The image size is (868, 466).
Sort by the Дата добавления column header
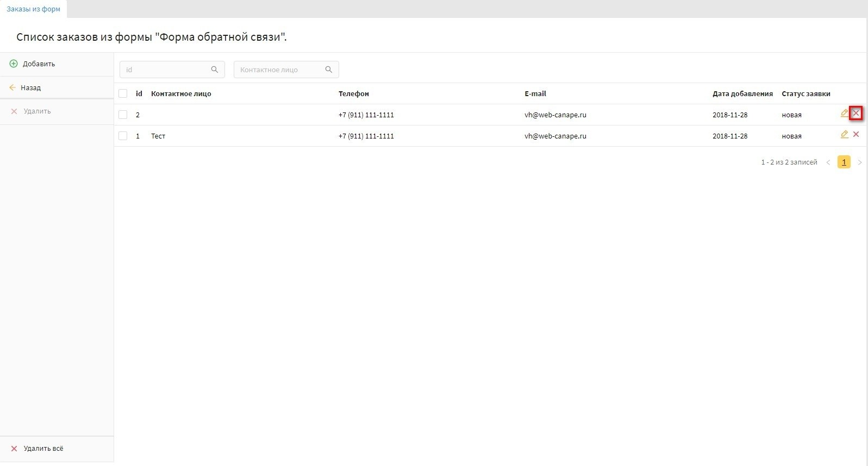pos(742,93)
